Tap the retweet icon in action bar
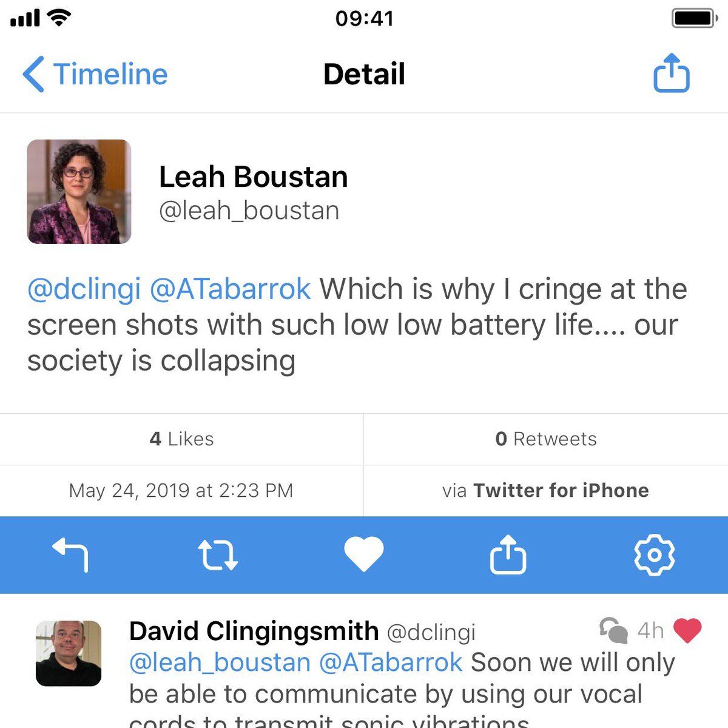This screenshot has width=728, height=728. pos(218,554)
